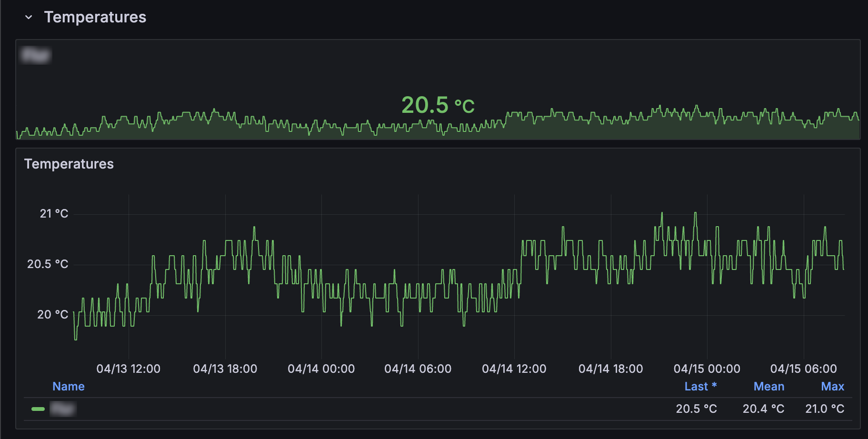868x439 pixels.
Task: Sort legend by Name column header
Action: tap(68, 387)
